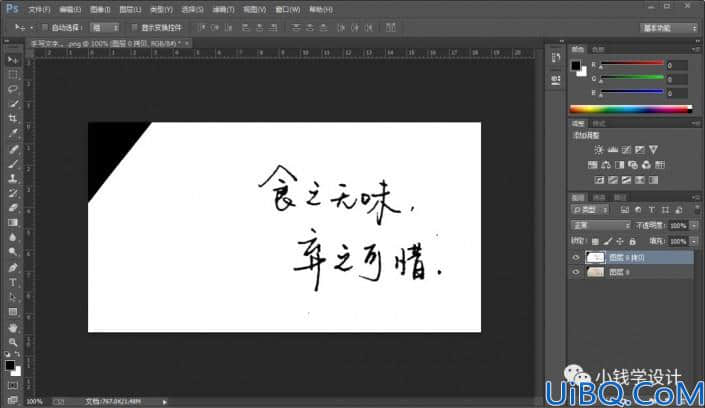Image resolution: width=705 pixels, height=408 pixels.
Task: Add a Levels adjustment layer
Action: tap(613, 150)
